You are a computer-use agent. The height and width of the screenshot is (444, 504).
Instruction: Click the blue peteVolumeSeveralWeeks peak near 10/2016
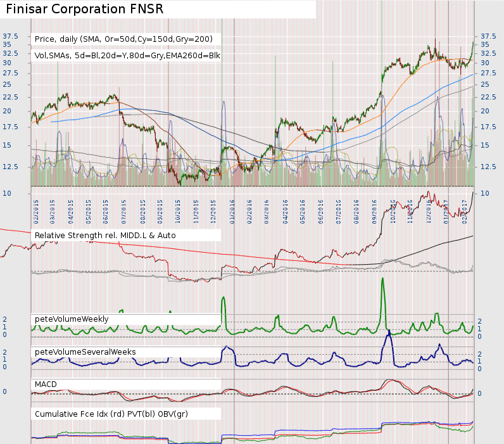[389, 333]
